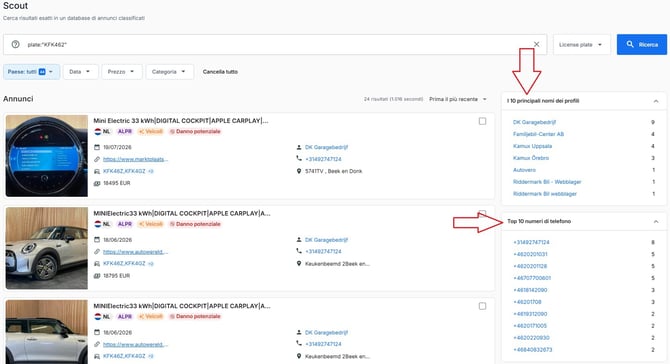
Task: Run the search with the Ricerca button
Action: click(x=641, y=44)
